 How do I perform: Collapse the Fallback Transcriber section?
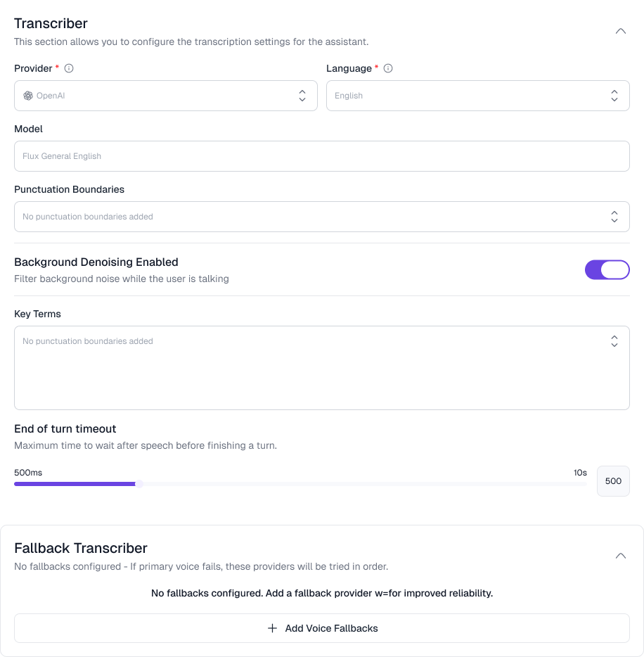coord(621,555)
